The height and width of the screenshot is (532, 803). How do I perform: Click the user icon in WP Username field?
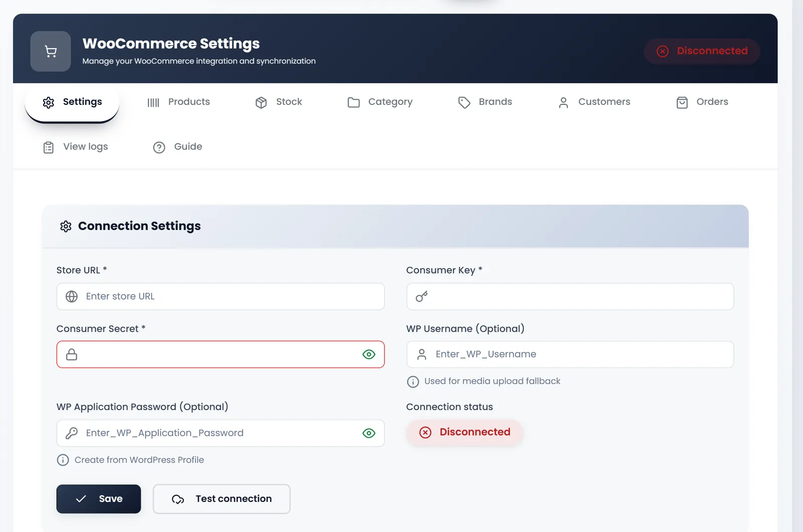pos(422,354)
